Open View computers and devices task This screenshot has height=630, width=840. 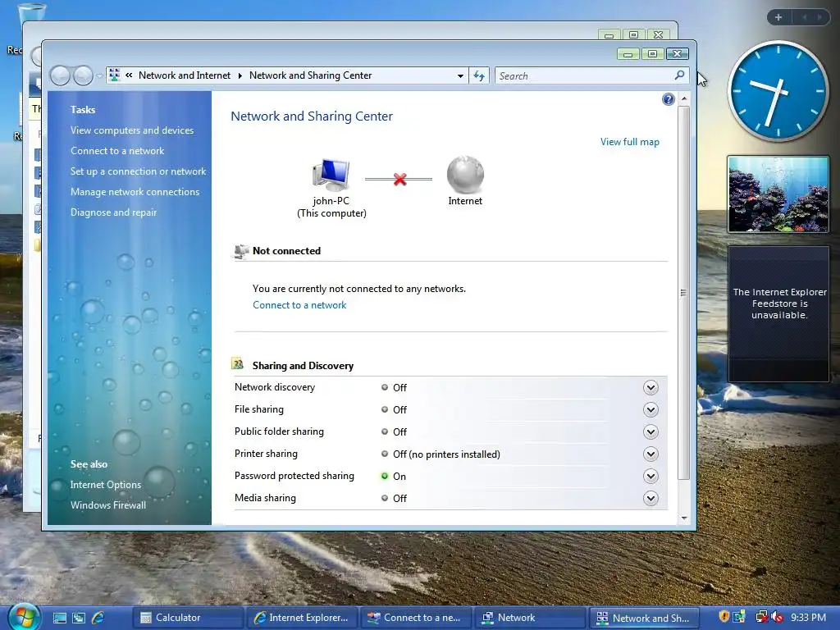[x=132, y=130]
